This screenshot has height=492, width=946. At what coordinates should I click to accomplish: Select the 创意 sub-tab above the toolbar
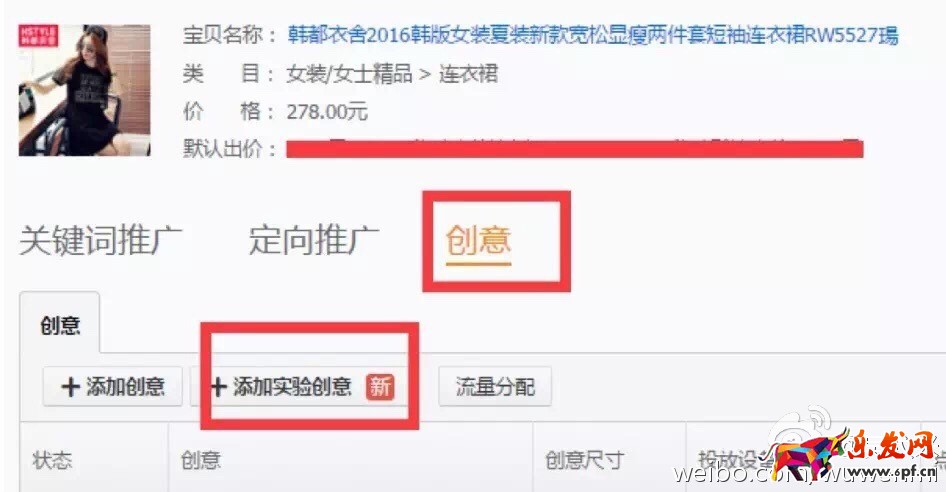[60, 325]
